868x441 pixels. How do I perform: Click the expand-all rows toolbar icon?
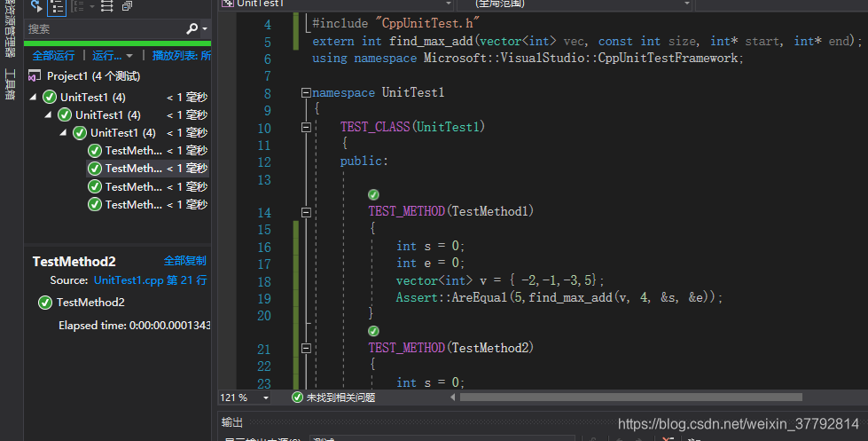(x=107, y=6)
